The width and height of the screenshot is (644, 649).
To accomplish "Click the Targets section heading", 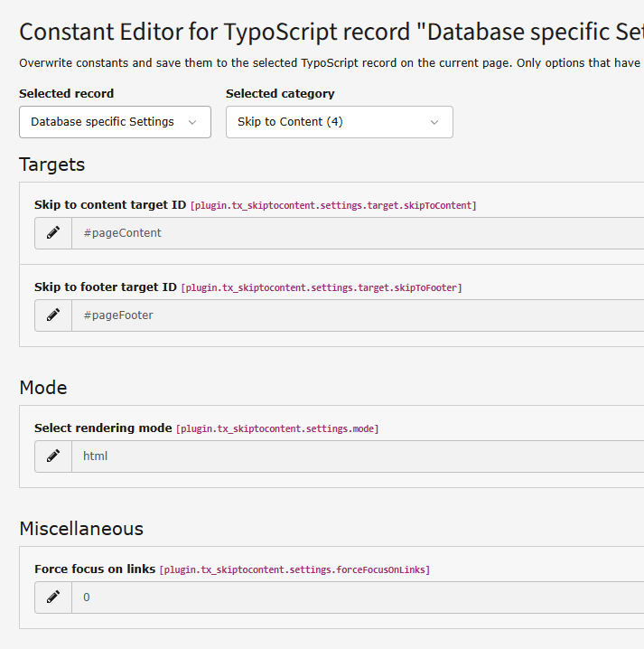I will coord(52,165).
